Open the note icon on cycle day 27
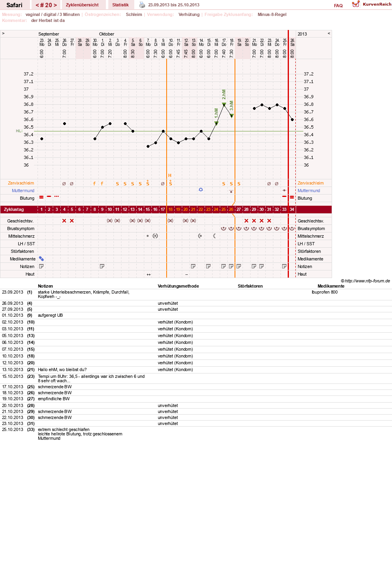Screen dimensions: 392x572 pos(239,266)
